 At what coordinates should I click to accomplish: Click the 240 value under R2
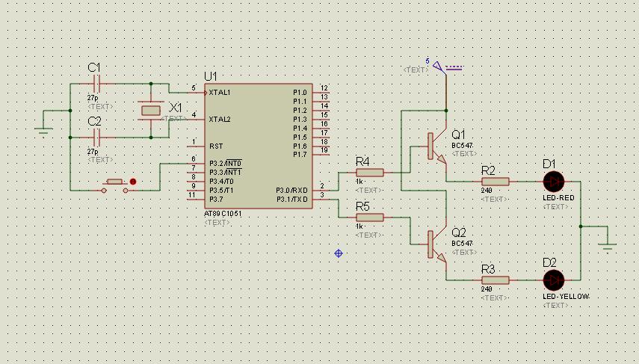point(487,191)
